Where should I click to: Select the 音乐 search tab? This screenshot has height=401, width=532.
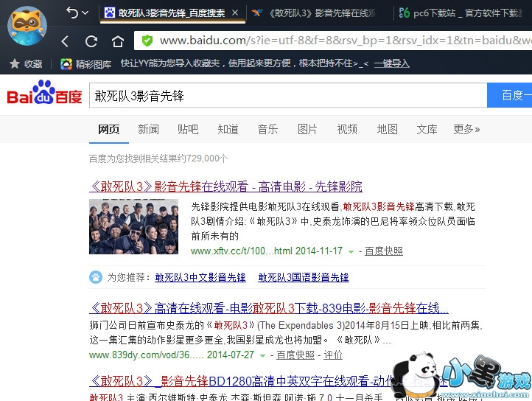[267, 129]
